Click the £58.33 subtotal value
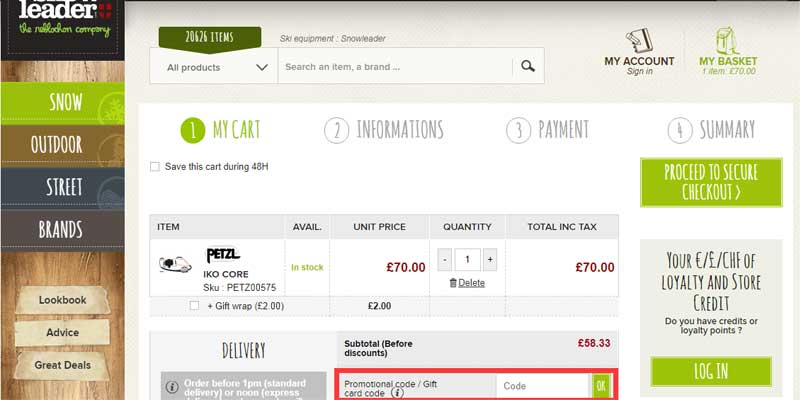800x400 pixels. coord(594,343)
